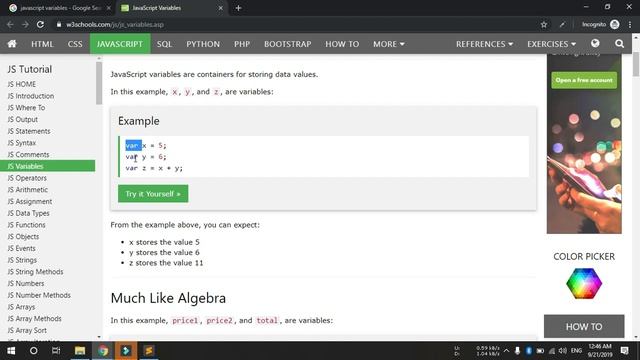Open JS Strings in the sidebar

(x=22, y=260)
